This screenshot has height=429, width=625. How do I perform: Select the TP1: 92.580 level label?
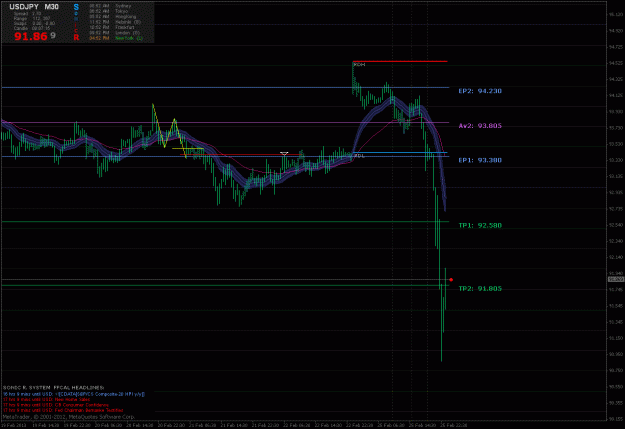pos(480,225)
